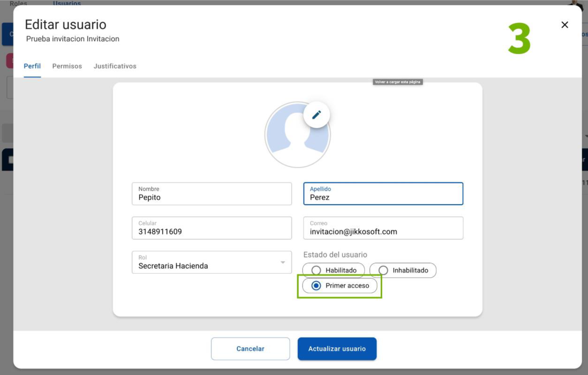Close the Editar usuario dialog

pyautogui.click(x=565, y=25)
